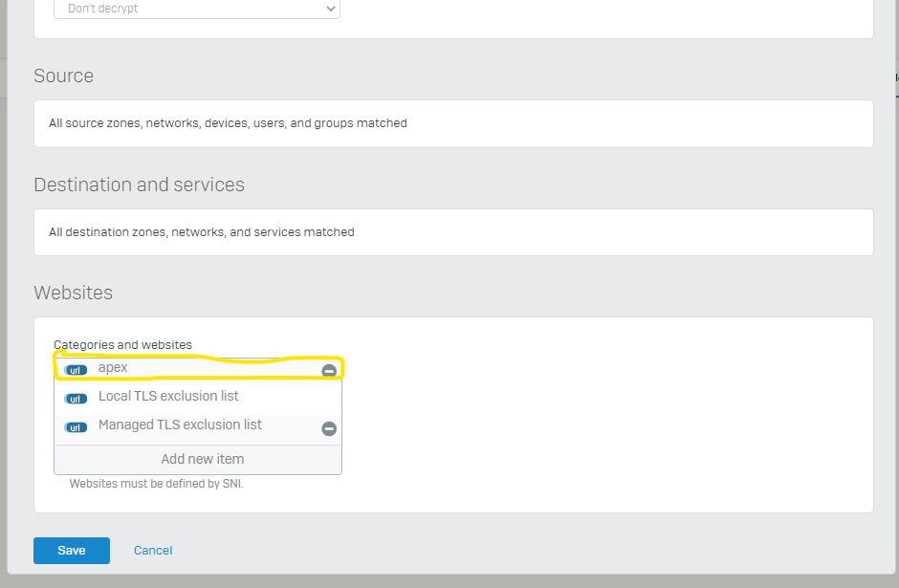The height and width of the screenshot is (588, 899).
Task: Click Add new item in websites list
Action: pos(203,459)
